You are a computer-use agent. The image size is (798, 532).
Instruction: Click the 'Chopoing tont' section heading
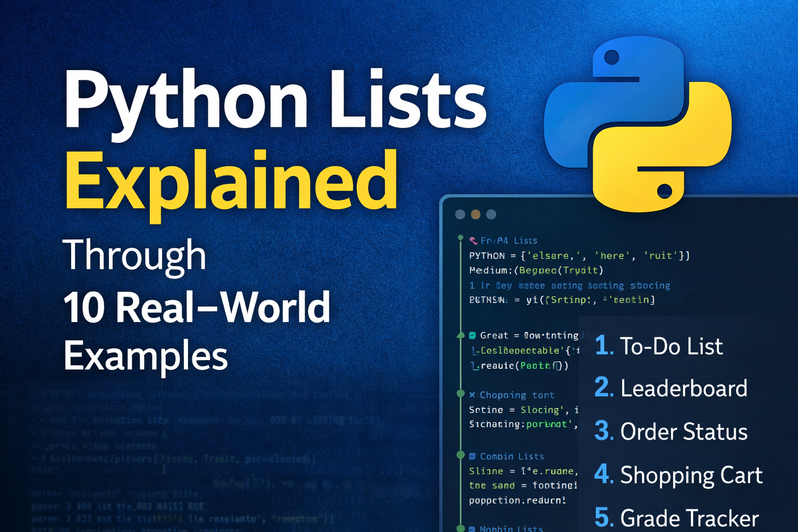coord(517,395)
